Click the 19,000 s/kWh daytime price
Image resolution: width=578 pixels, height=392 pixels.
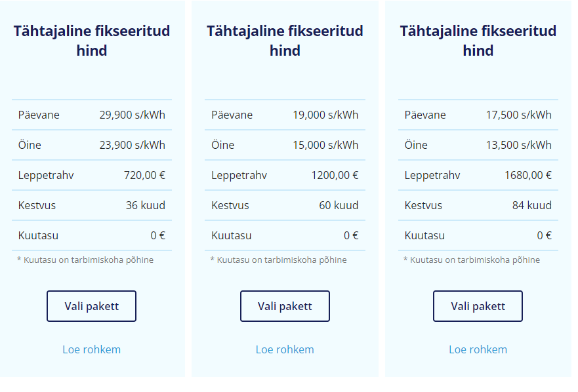(x=325, y=115)
